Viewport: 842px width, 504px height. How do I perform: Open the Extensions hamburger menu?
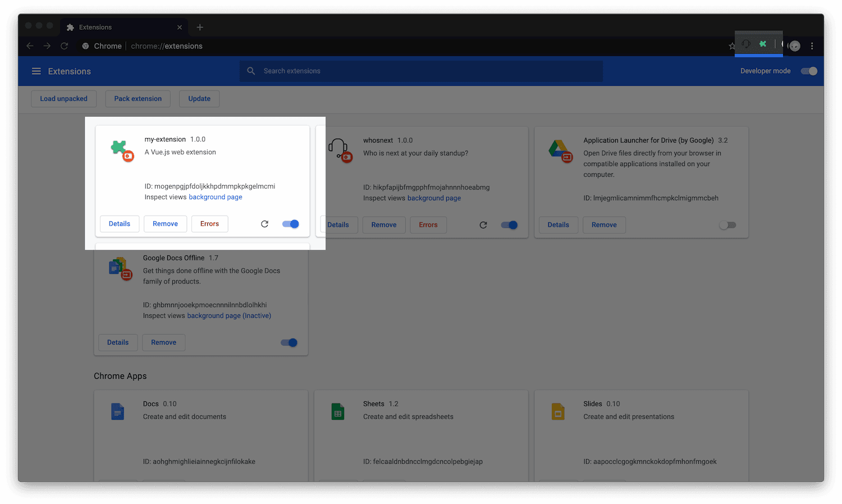point(36,71)
